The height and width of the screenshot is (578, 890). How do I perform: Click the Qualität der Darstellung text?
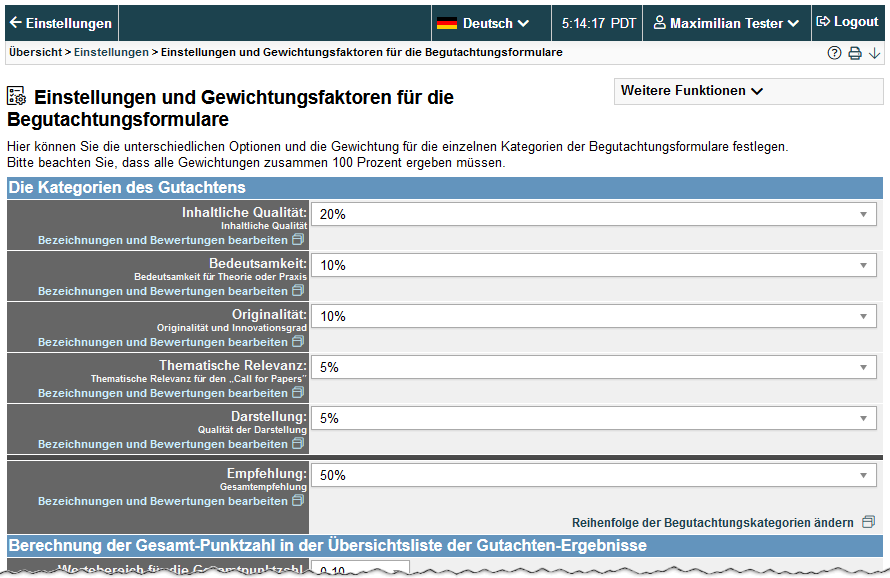click(x=252, y=430)
